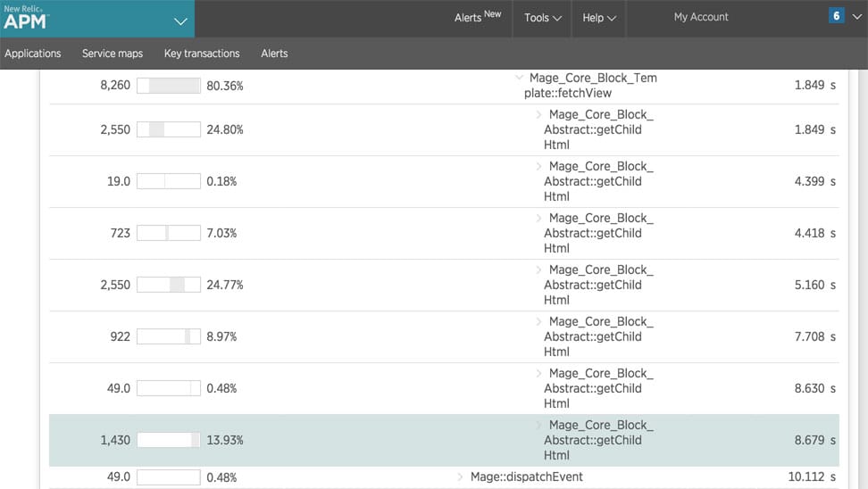Expand the getChildHtml node at 4.399 s
Image resolution: width=868 pixels, height=489 pixels.
click(x=538, y=167)
